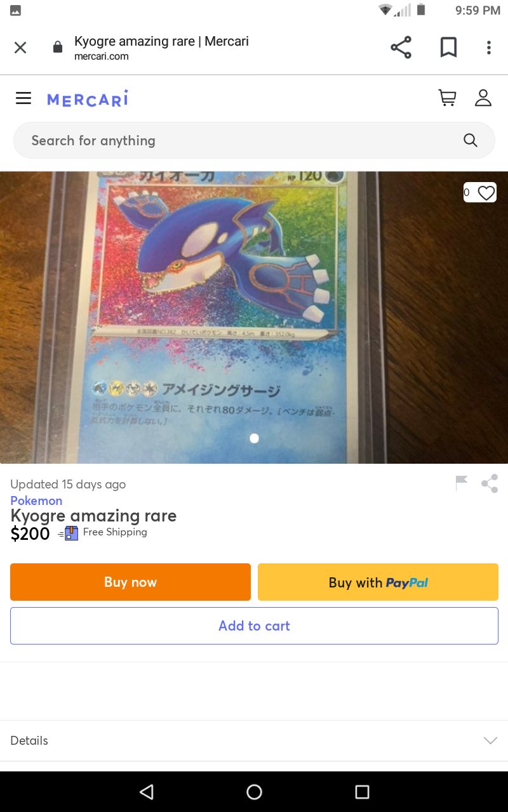This screenshot has height=812, width=508.
Task: Open the shopping cart icon
Action: click(447, 98)
